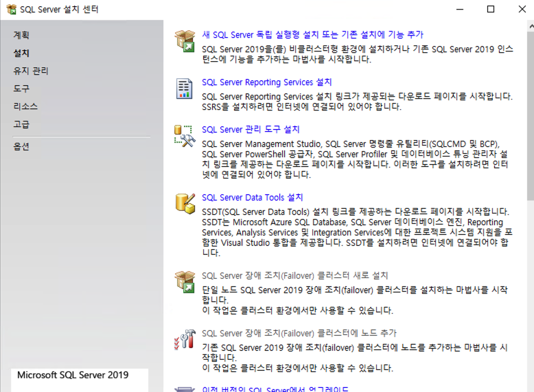The image size is (534, 392).
Task: Select 리소스 in the left sidebar
Action: tap(25, 106)
